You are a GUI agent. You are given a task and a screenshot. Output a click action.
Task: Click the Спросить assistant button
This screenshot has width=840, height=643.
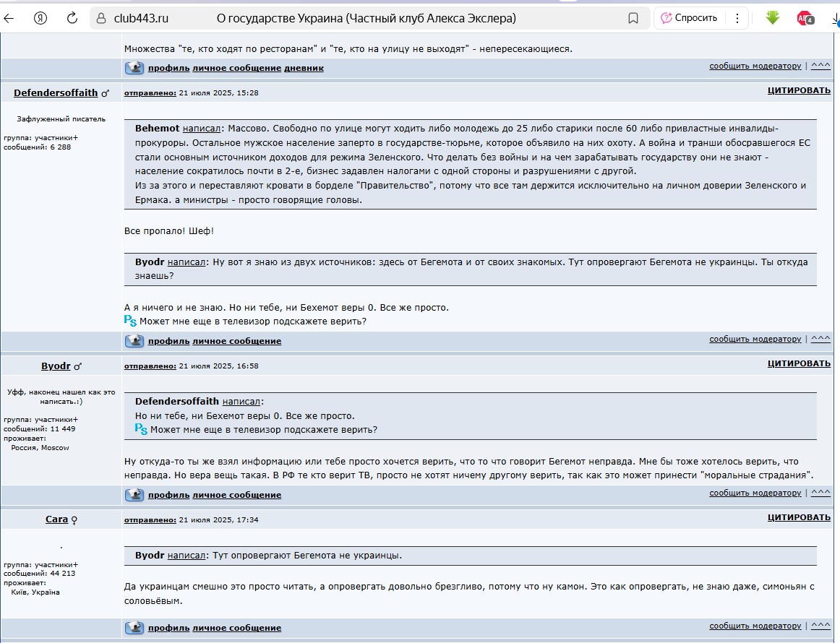pos(689,19)
